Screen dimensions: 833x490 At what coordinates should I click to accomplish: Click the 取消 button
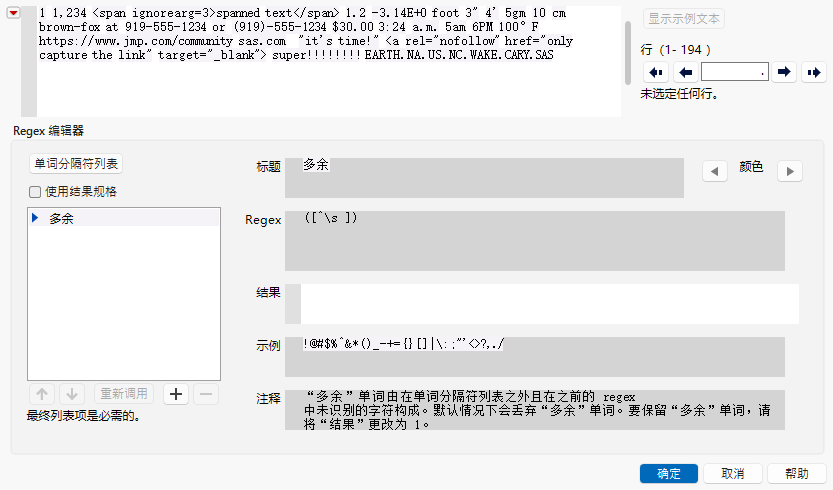[733, 474]
